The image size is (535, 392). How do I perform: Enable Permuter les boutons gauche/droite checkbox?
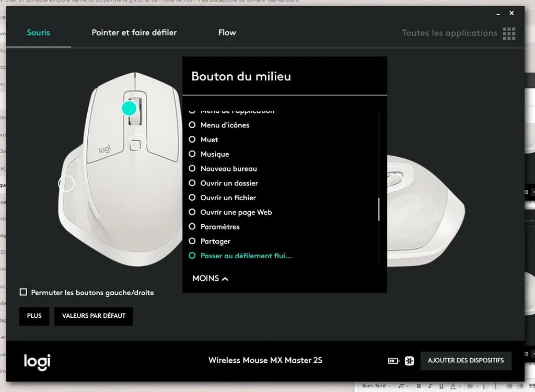[x=23, y=292]
